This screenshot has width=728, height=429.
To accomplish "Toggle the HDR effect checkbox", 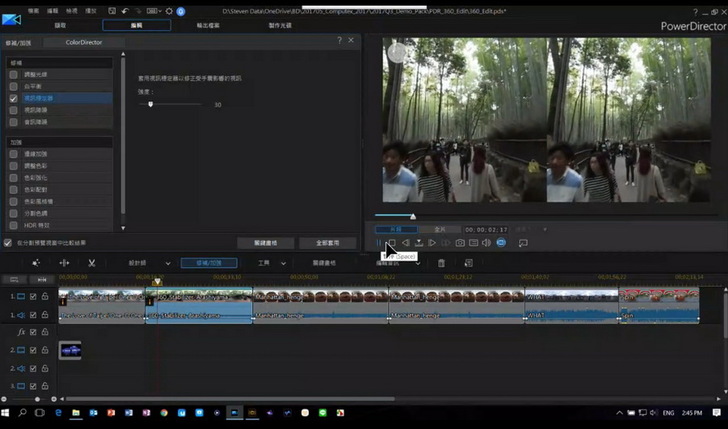I will tap(14, 224).
